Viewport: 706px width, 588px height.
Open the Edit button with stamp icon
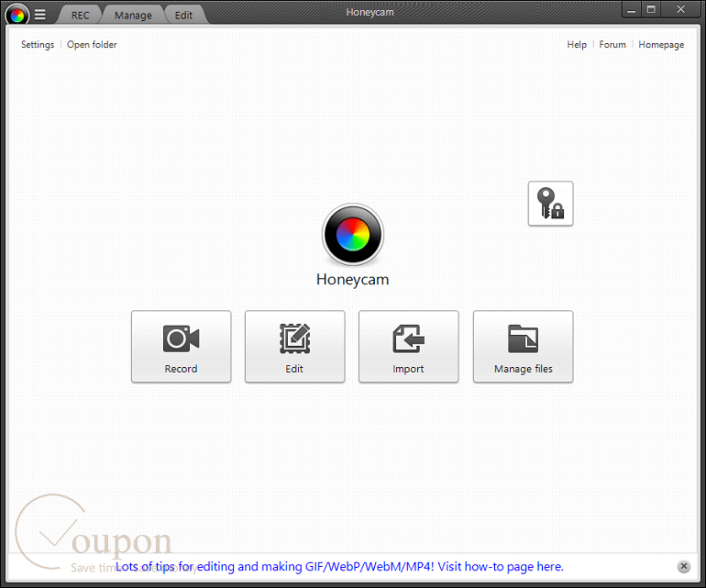[x=295, y=347]
